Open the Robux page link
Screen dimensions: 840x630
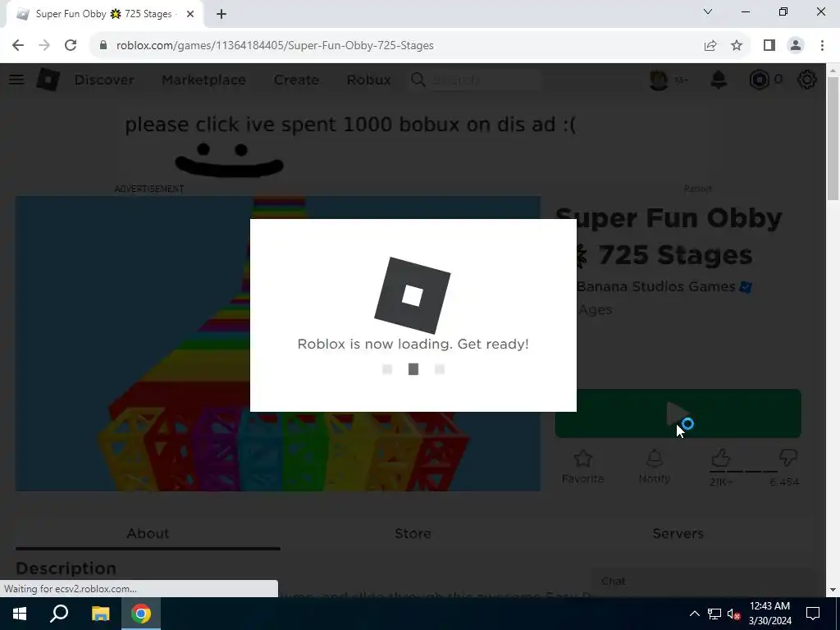368,80
